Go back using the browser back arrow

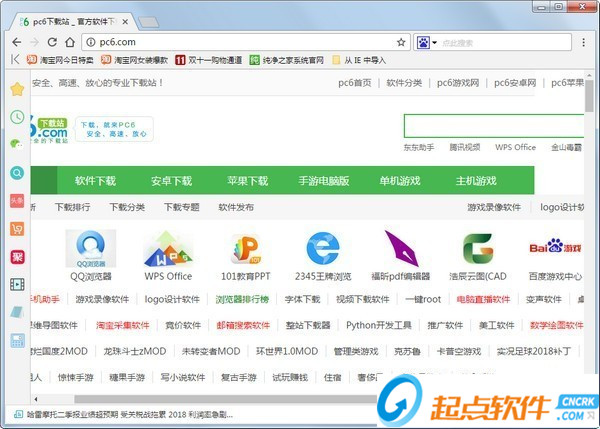pyautogui.click(x=16, y=42)
